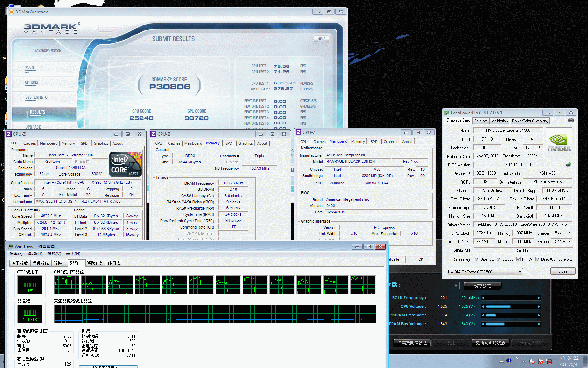Click the CPU usage gauge in Task Manager
This screenshot has height=368, width=588.
coord(30,285)
